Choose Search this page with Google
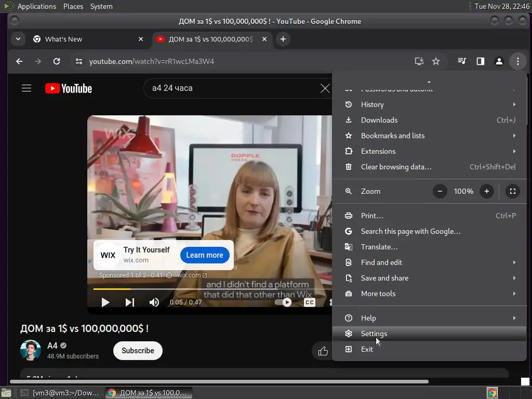This screenshot has width=532, height=399. tap(429, 231)
